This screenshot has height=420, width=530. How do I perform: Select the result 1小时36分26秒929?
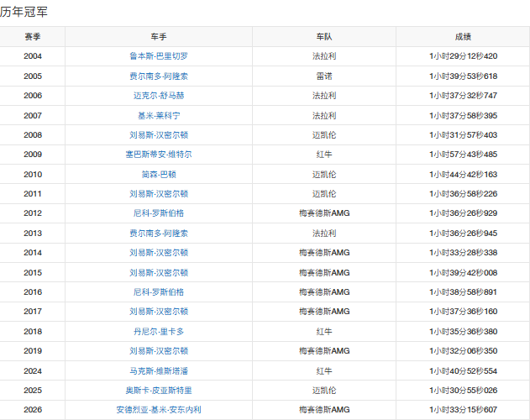(x=463, y=213)
